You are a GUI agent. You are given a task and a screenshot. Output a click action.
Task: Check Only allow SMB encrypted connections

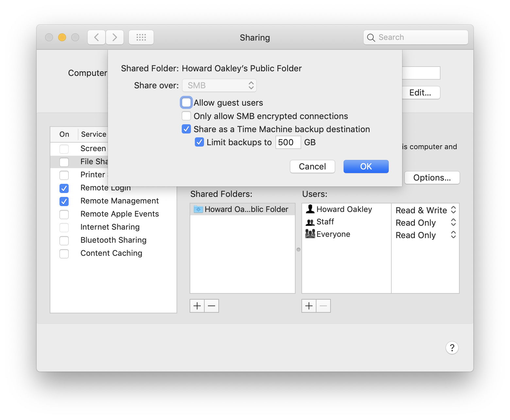(186, 116)
